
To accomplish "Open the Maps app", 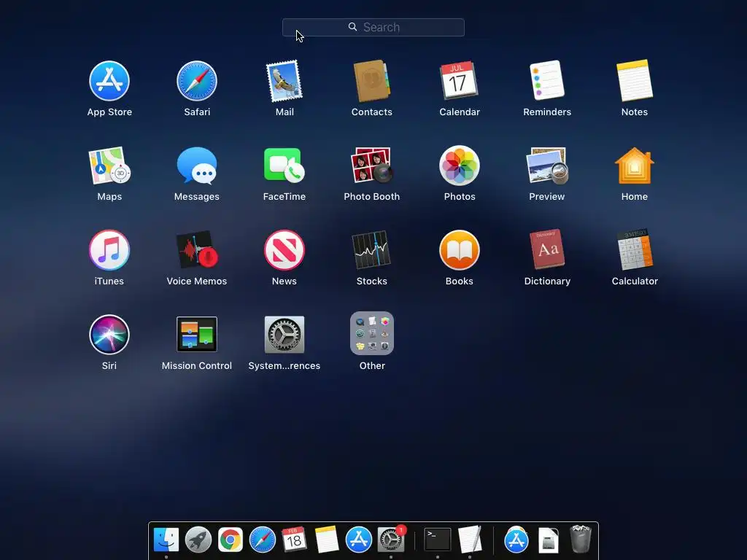I will (x=109, y=166).
